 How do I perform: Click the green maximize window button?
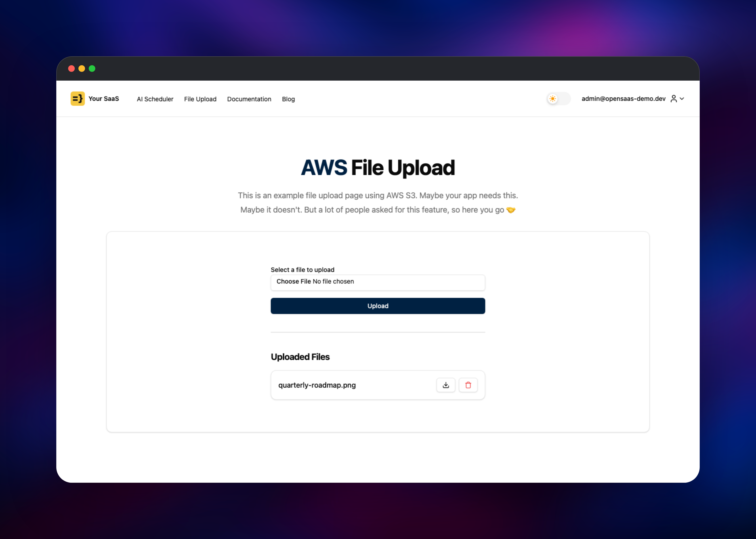coord(92,68)
